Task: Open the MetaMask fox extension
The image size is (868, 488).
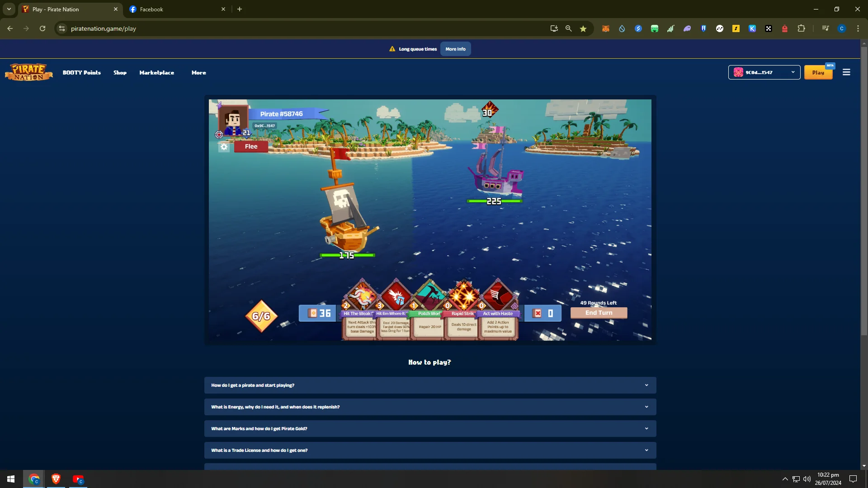Action: [606, 28]
